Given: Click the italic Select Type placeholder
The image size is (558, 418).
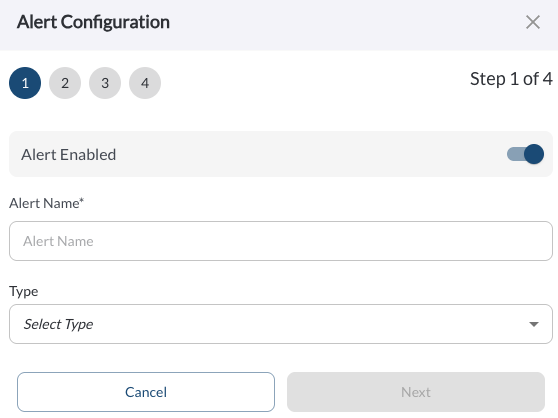Looking at the screenshot, I should pos(58,324).
